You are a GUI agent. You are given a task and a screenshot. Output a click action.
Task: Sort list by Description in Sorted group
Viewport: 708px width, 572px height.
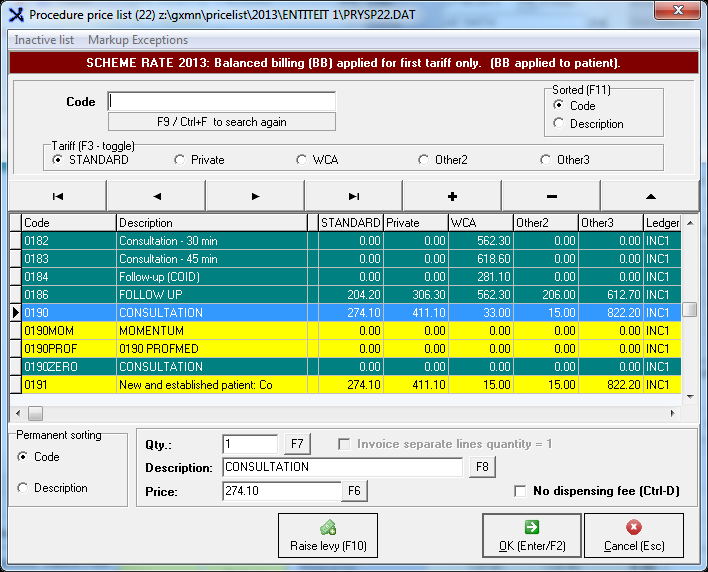pos(559,124)
